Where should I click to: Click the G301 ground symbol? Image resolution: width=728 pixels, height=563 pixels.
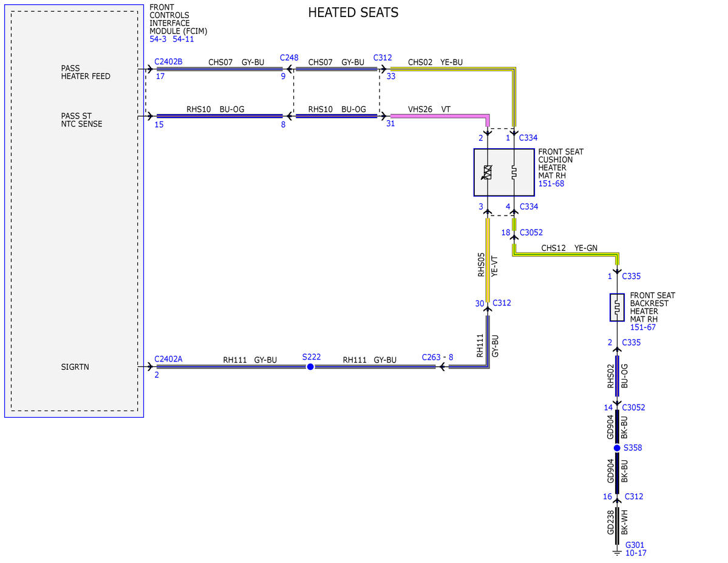616,551
